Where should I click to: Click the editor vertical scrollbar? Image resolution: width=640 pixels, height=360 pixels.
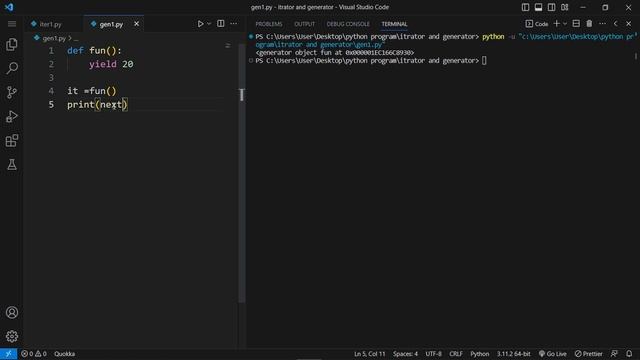(242, 173)
